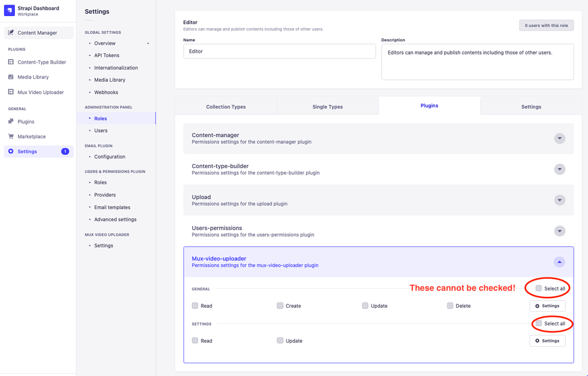Screen dimensions: 588x376
Task: Enable the Delete permission checkbox
Action: pyautogui.click(x=450, y=305)
